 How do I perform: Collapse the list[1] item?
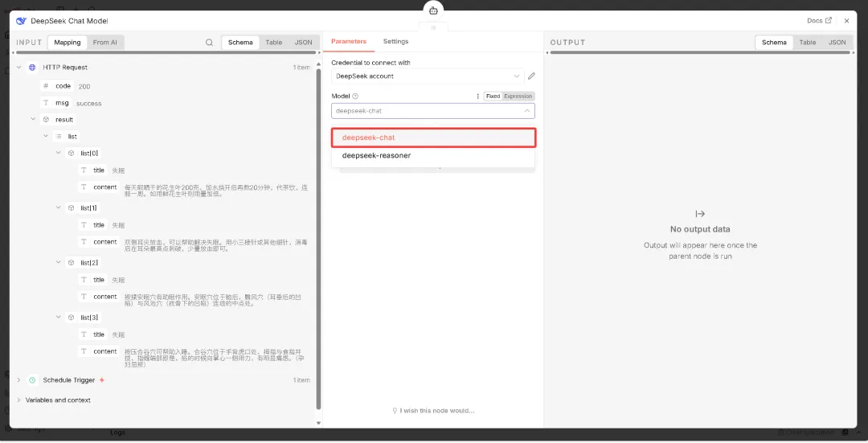coord(58,207)
